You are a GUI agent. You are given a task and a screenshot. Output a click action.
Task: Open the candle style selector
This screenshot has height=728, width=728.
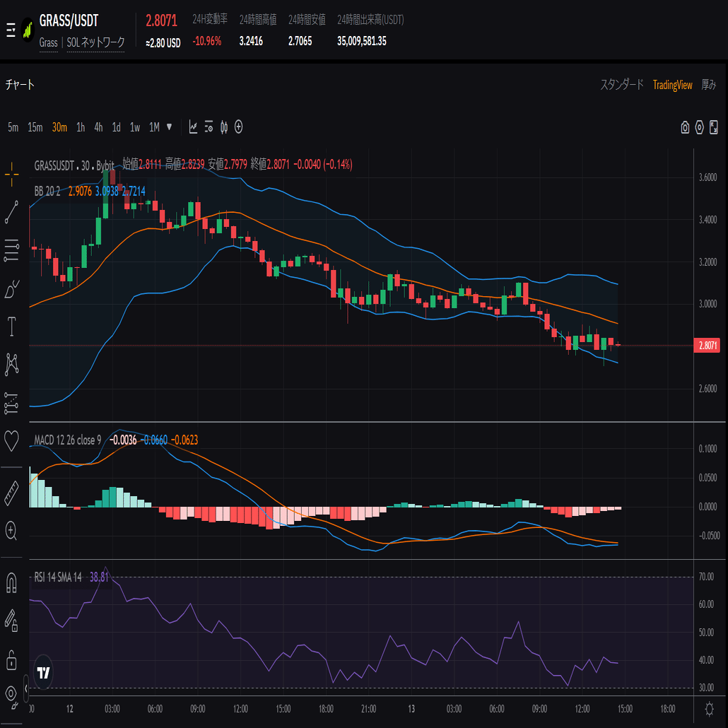[223, 127]
